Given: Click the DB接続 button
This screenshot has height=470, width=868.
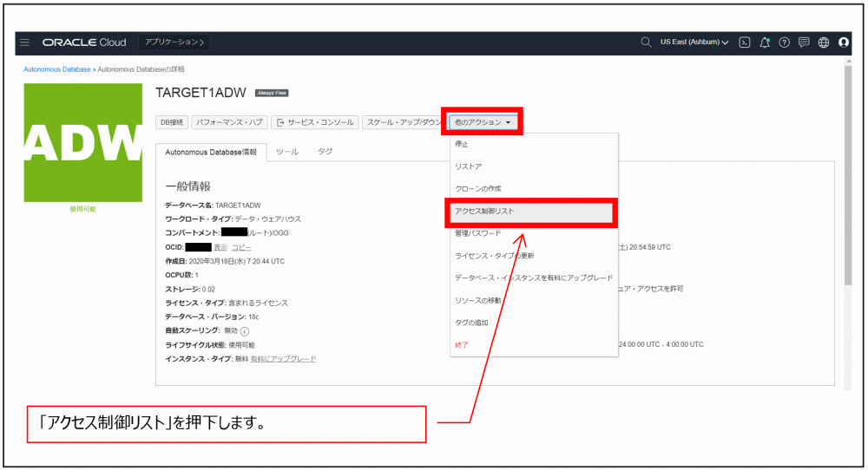Looking at the screenshot, I should [172, 122].
